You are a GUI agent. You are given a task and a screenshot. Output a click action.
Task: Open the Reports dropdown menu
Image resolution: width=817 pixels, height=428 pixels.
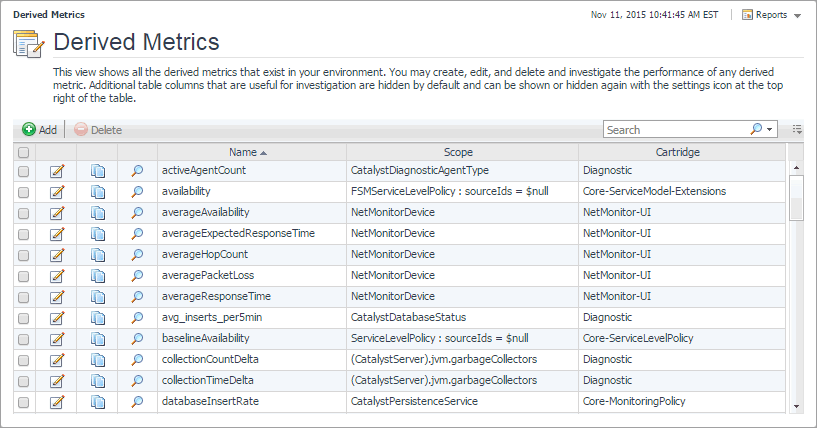pyautogui.click(x=770, y=15)
